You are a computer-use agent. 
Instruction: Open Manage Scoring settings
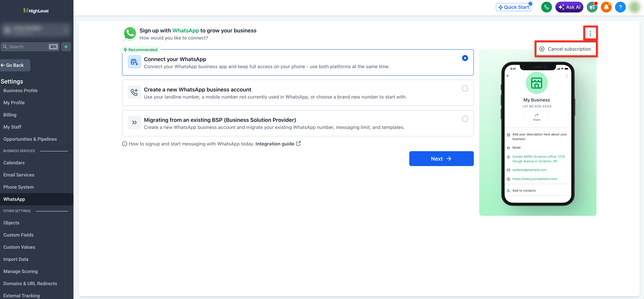click(21, 271)
